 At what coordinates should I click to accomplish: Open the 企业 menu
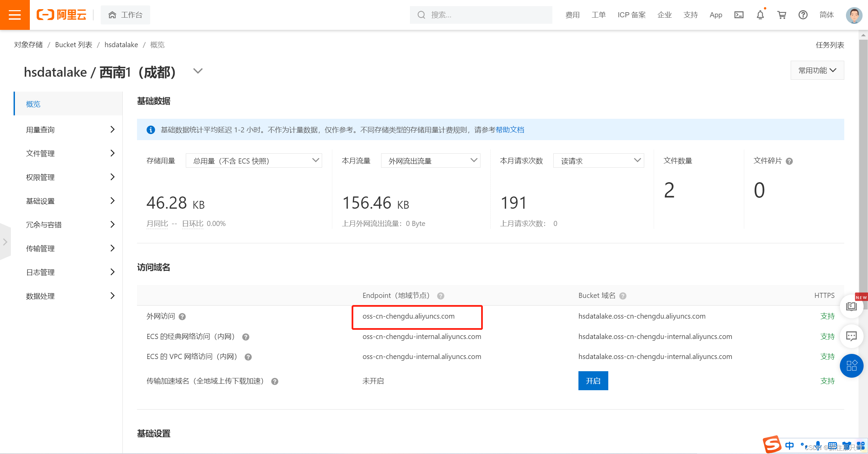pyautogui.click(x=664, y=15)
